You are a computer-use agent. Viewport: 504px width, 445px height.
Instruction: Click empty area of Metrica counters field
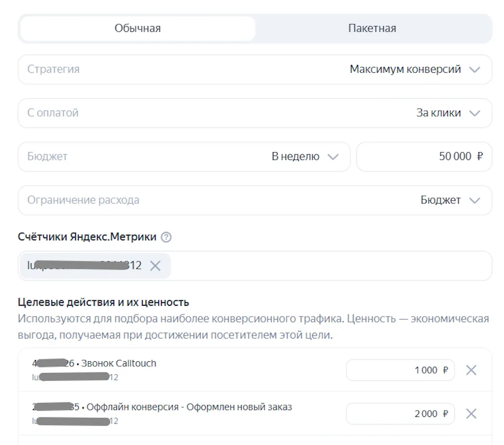point(330,266)
